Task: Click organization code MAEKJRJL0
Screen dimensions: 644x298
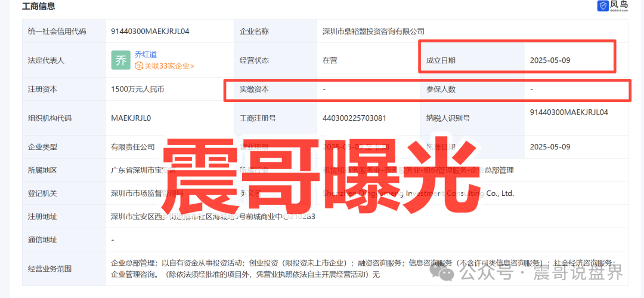Action: pos(131,118)
